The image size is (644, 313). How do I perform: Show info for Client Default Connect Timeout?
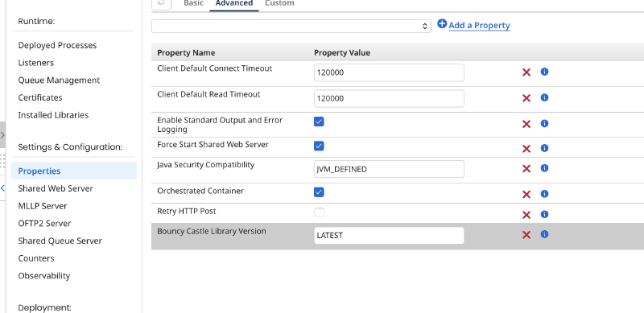coord(544,72)
